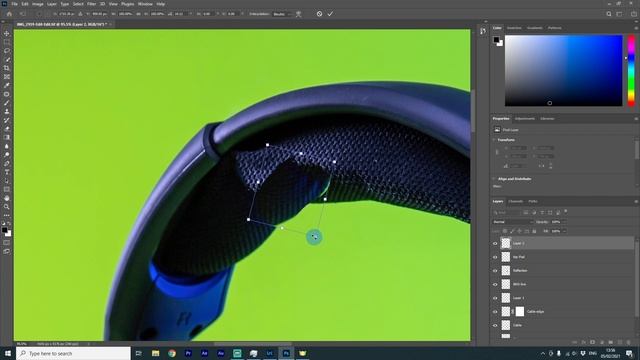Toggle visibility of the fourth layer in the list
Screen dimensions: 640x360
[x=495, y=284]
